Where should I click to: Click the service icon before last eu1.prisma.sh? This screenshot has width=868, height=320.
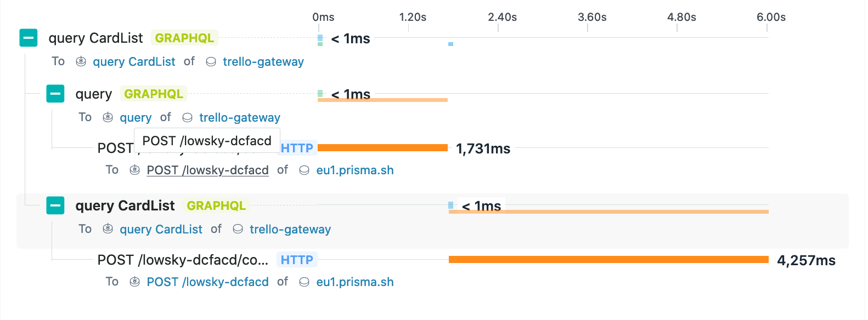(x=305, y=282)
